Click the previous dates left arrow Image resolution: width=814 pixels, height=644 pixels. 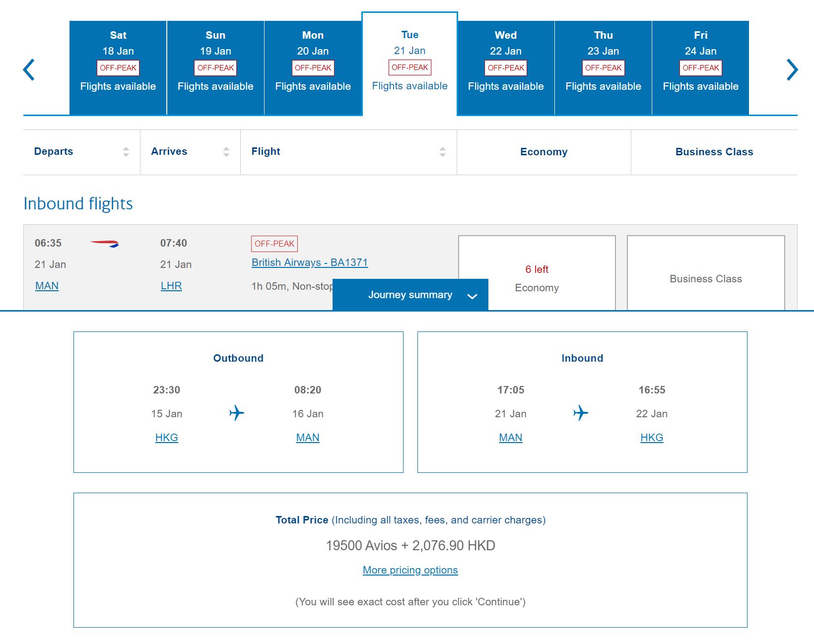[29, 69]
